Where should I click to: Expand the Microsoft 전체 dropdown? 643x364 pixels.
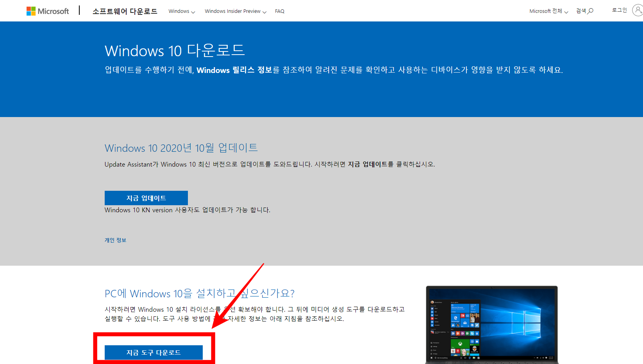[x=548, y=11]
